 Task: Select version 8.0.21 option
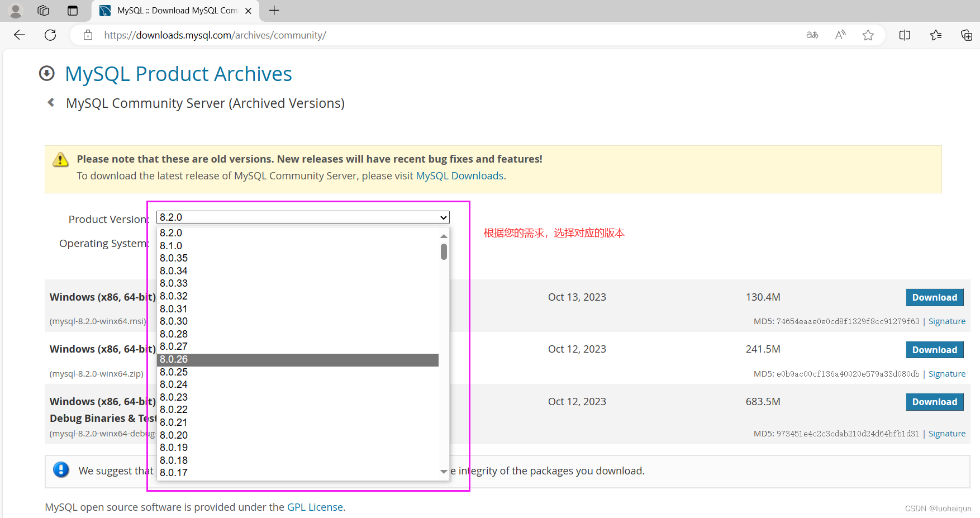point(299,422)
